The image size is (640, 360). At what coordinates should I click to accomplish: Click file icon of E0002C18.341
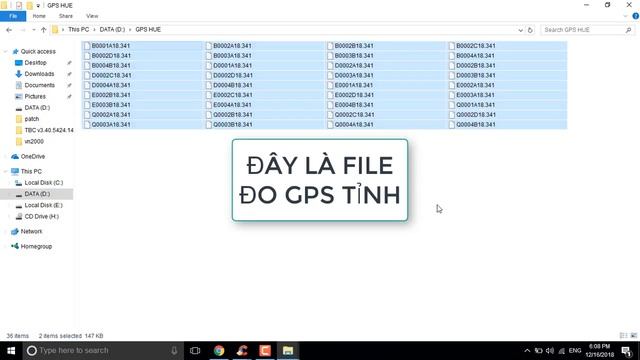click(209, 95)
